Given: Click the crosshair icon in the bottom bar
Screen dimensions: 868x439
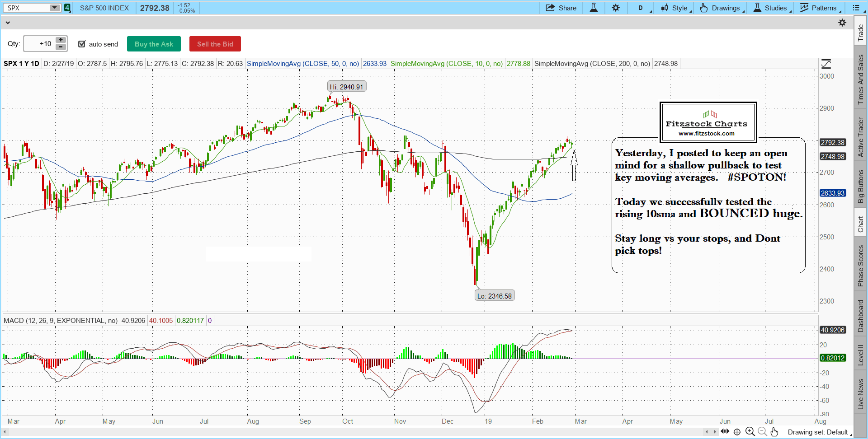Looking at the screenshot, I should tap(737, 432).
